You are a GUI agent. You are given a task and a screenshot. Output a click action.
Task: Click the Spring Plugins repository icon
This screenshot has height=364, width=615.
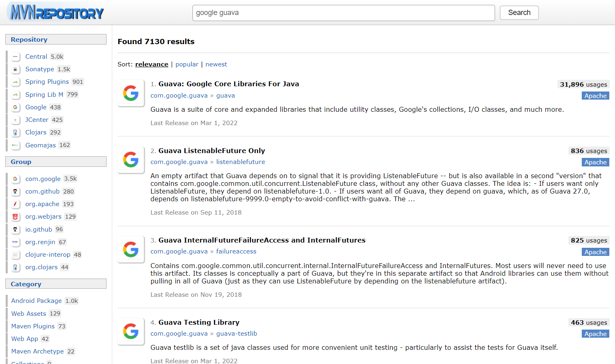[x=15, y=82]
